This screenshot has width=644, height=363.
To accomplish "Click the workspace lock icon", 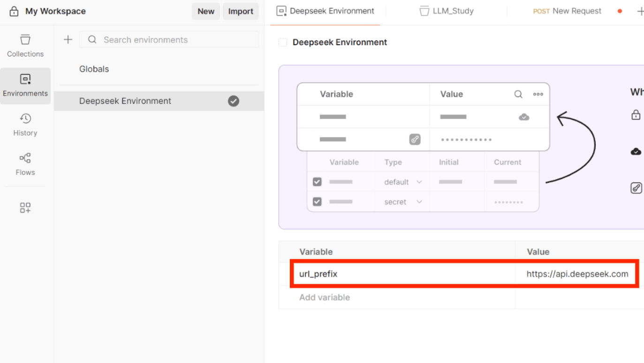I will tap(14, 11).
